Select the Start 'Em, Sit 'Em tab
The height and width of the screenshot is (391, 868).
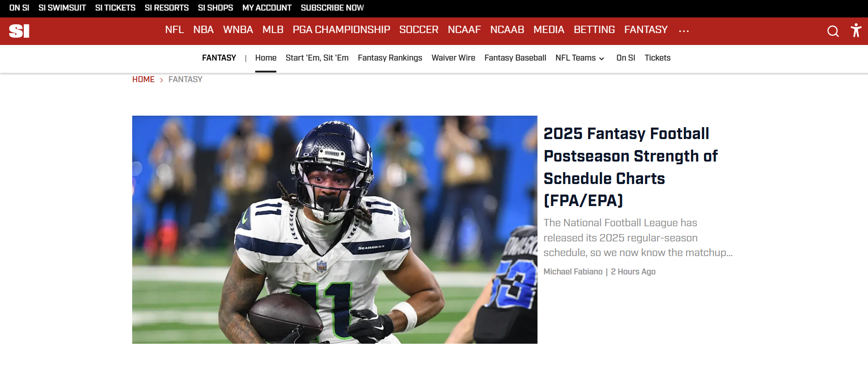tap(317, 58)
